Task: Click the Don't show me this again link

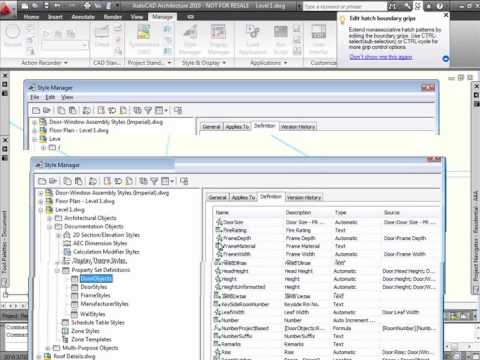Action: tap(381, 57)
